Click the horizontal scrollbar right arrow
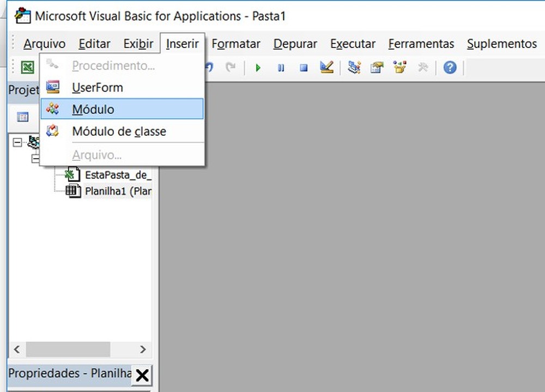This screenshot has width=545, height=392. [143, 349]
